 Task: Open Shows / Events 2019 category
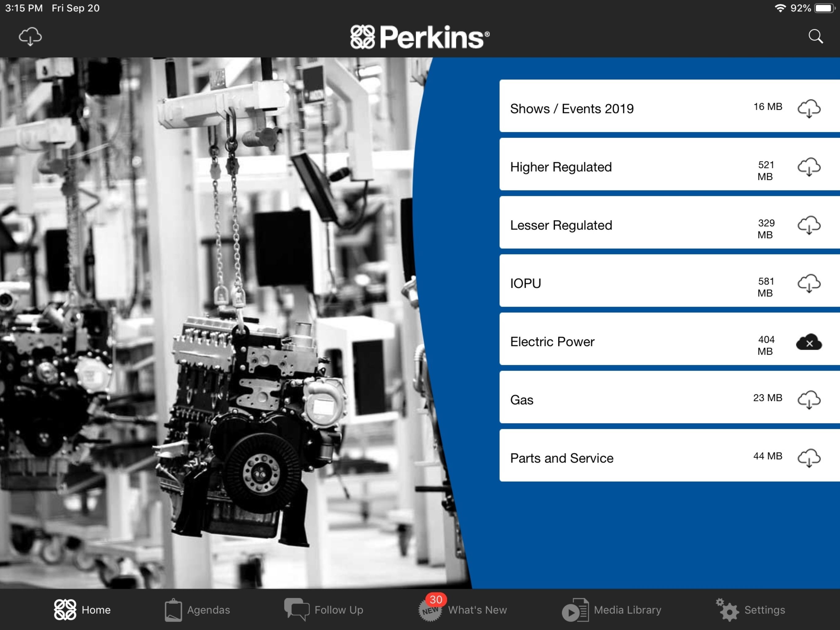point(669,106)
